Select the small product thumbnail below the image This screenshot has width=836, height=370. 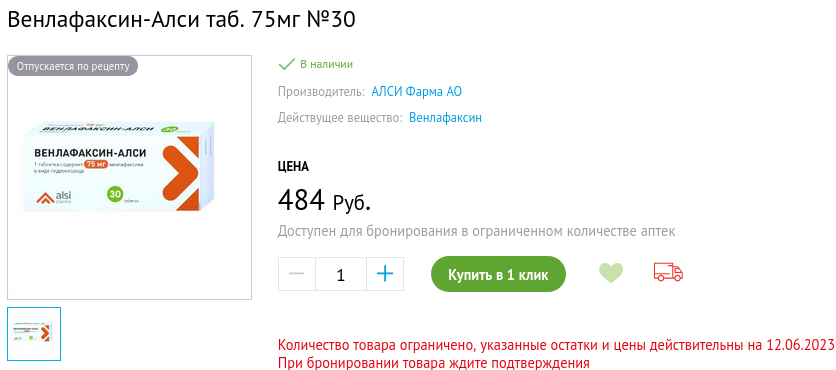34,334
